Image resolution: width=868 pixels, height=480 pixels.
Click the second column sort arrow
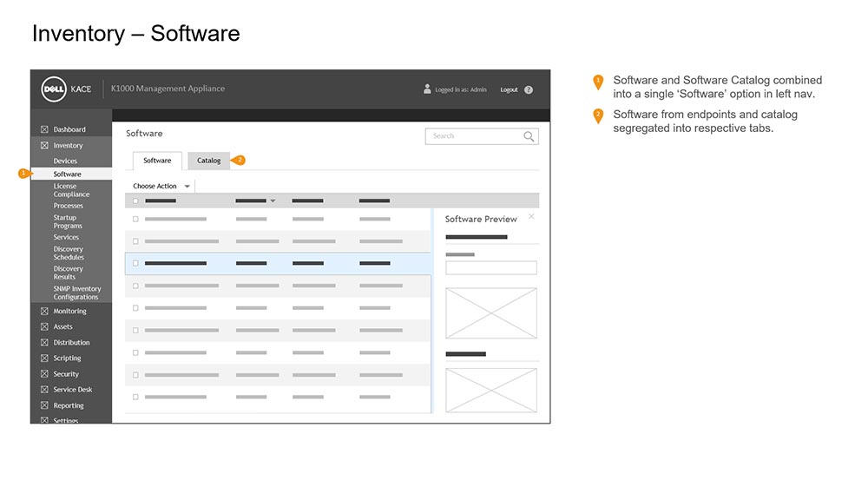tap(273, 201)
